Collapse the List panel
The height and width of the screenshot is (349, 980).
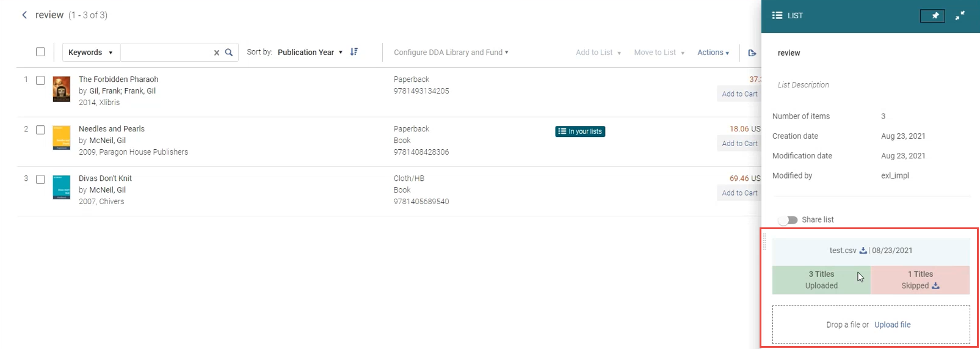[960, 16]
